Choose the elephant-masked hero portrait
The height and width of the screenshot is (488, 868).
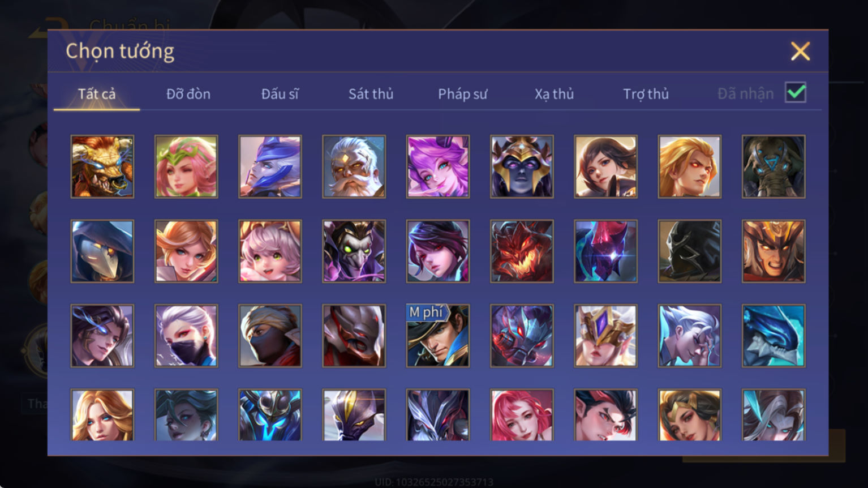[x=774, y=166]
